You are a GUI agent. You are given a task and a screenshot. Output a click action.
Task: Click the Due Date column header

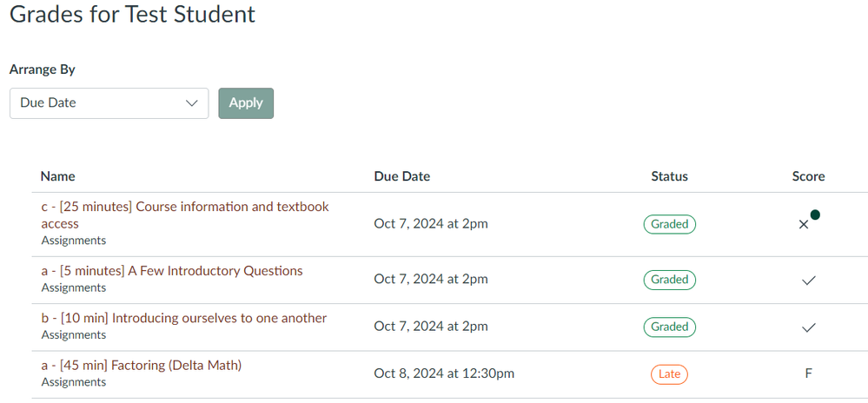[x=402, y=176]
